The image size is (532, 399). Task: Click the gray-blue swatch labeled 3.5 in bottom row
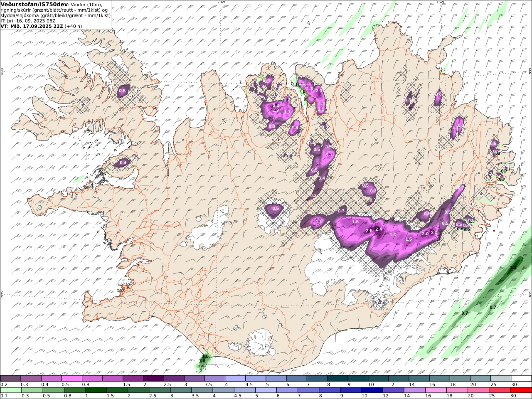pos(202,390)
